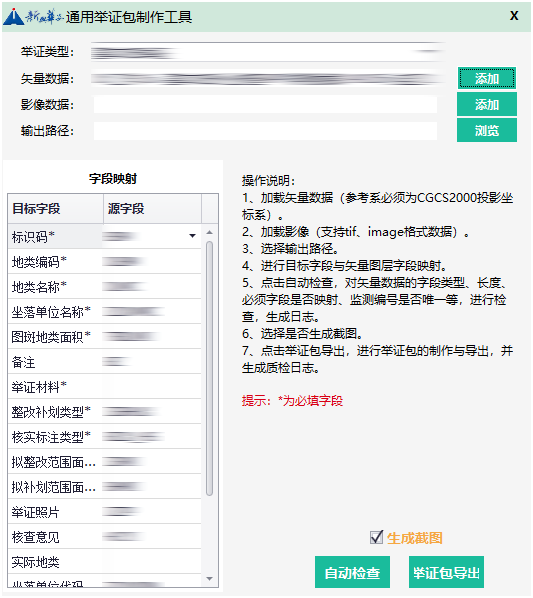
Task: Click the 输出路径 input field
Action: (265, 131)
